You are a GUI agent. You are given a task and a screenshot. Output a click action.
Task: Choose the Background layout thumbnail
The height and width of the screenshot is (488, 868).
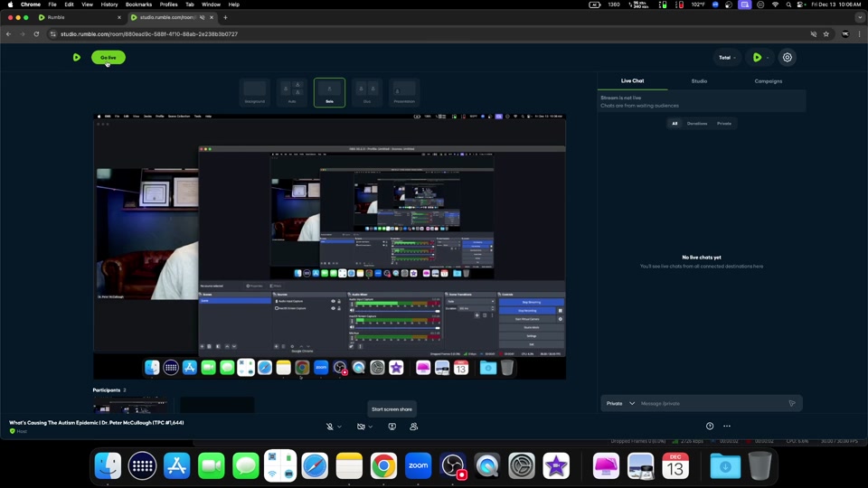coord(255,92)
